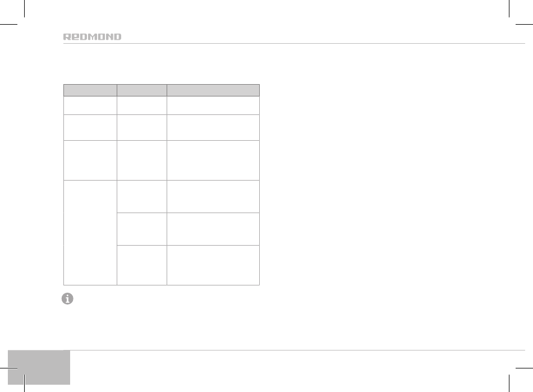The image size is (533, 392).
Task: Click the first-column cell in the third body row
Action: (90, 160)
